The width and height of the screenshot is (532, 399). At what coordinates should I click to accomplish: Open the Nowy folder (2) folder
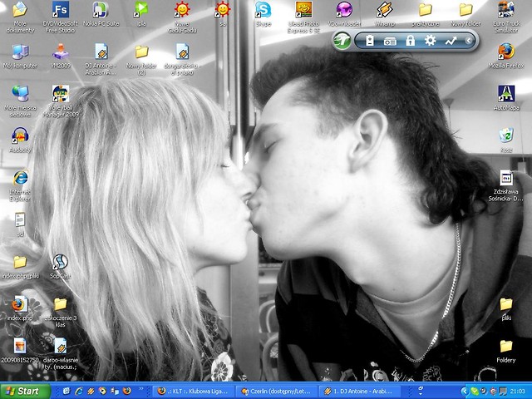coord(141,59)
